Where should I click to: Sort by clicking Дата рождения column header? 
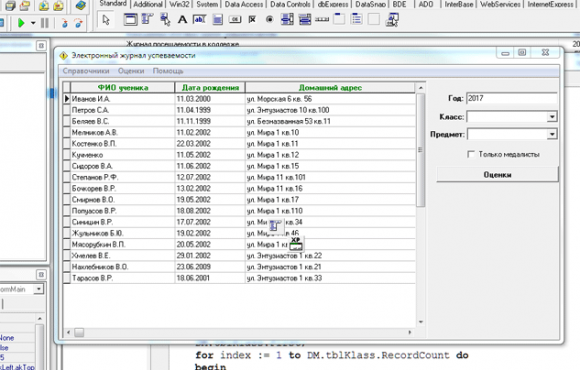[210, 88]
